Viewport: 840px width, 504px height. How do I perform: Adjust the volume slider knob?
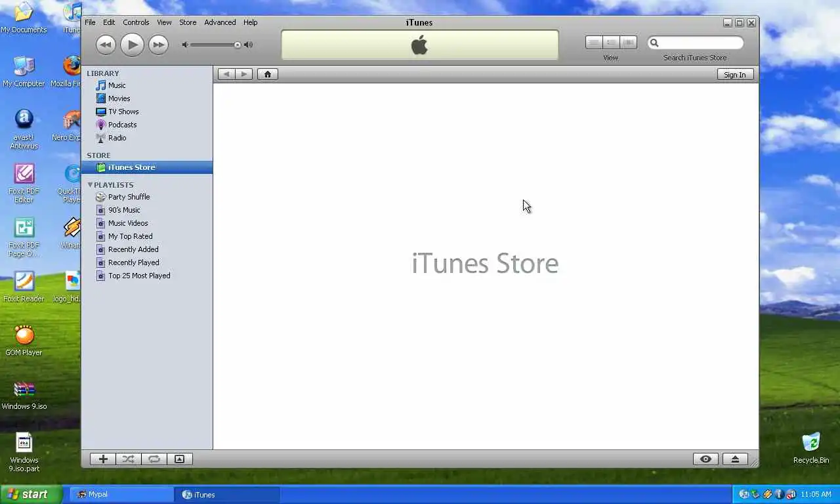point(238,45)
